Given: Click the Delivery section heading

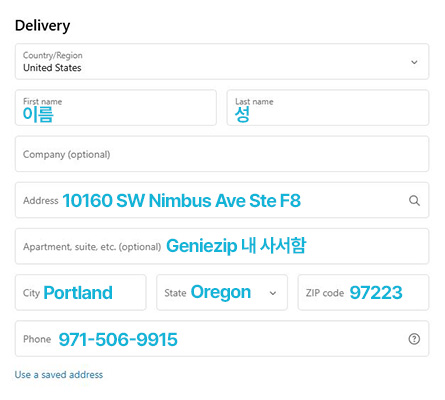Looking at the screenshot, I should tap(43, 26).
